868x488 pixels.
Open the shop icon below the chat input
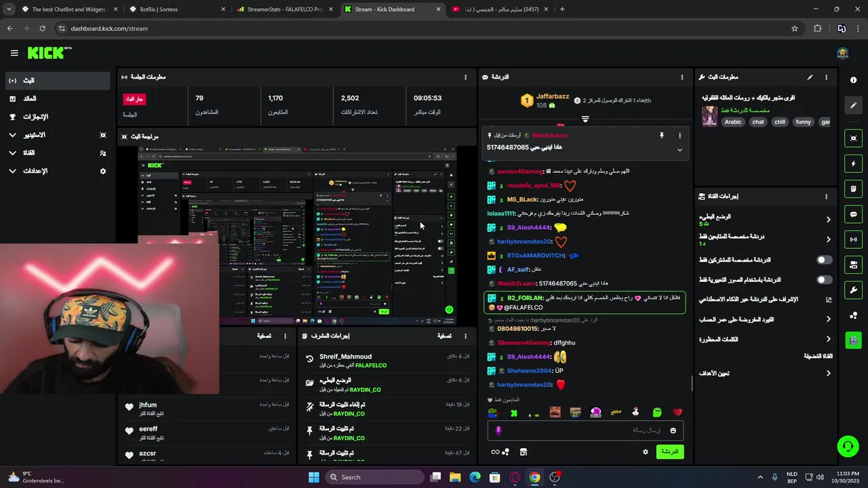[x=524, y=452]
